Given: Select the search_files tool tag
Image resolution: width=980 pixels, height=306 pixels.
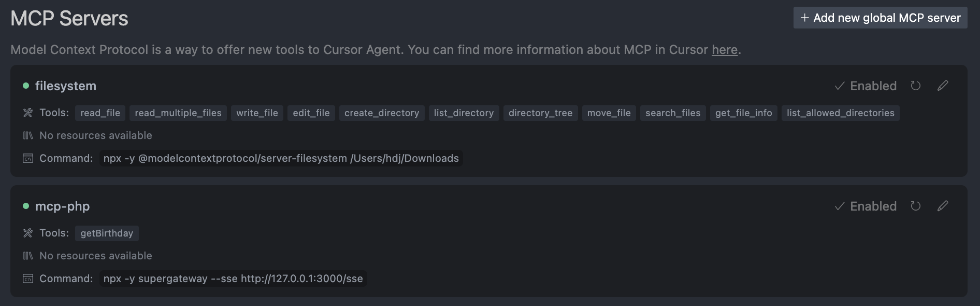Looking at the screenshot, I should [672, 113].
